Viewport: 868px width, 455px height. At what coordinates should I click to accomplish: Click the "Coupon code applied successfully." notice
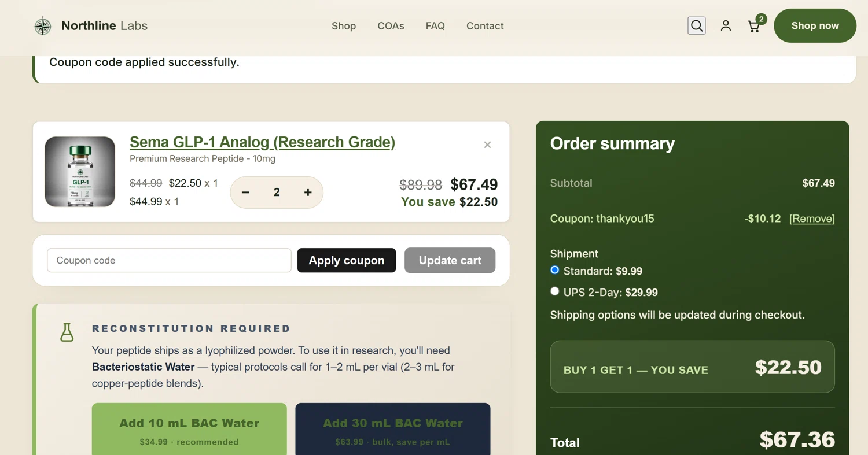click(x=144, y=62)
